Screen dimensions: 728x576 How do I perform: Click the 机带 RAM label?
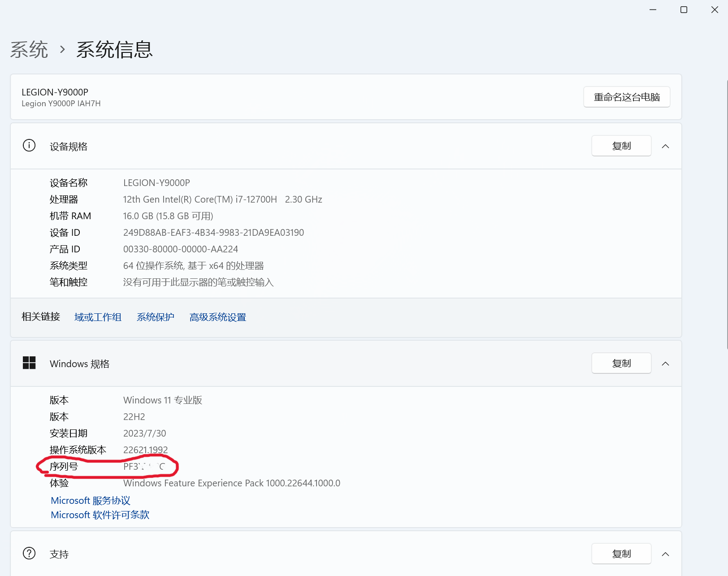pos(70,216)
